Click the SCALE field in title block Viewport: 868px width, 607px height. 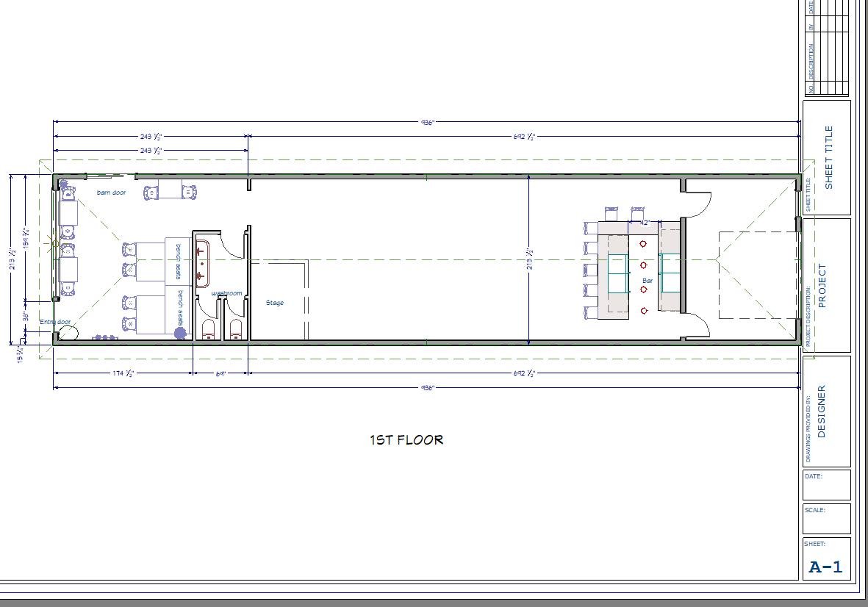pyautogui.click(x=826, y=518)
